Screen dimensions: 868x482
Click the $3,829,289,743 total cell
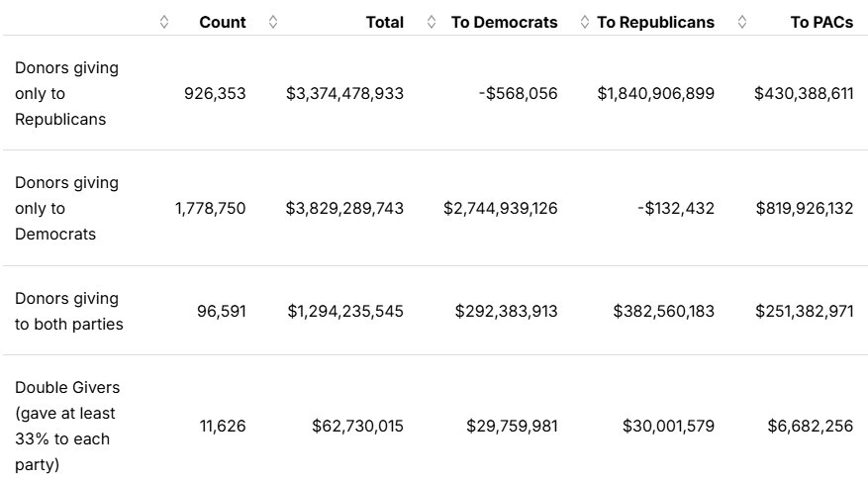tap(344, 208)
